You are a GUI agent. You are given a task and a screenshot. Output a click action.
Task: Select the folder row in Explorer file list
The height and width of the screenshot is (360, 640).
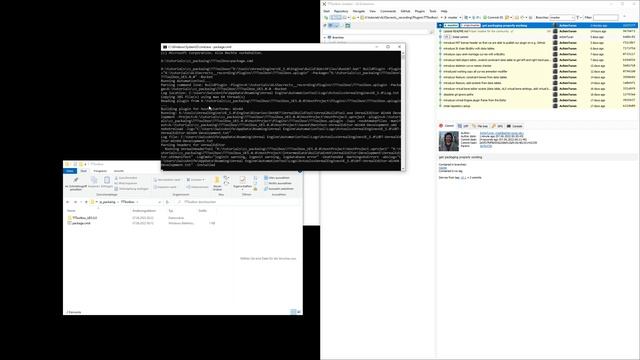pos(141,218)
